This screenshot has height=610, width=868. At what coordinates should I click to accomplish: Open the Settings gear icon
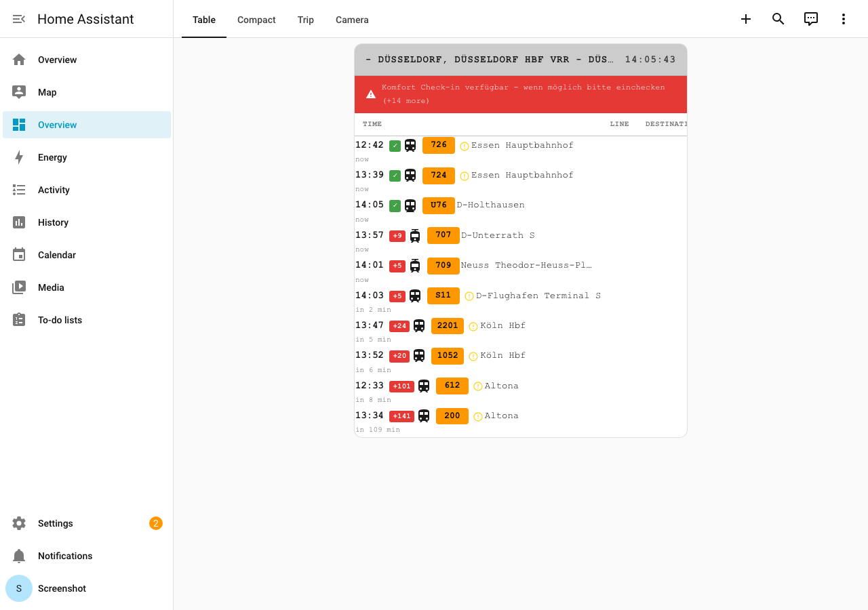click(x=19, y=523)
